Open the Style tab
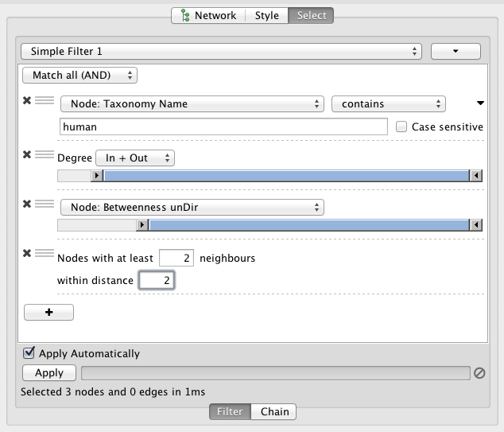504x432 pixels. coord(266,15)
